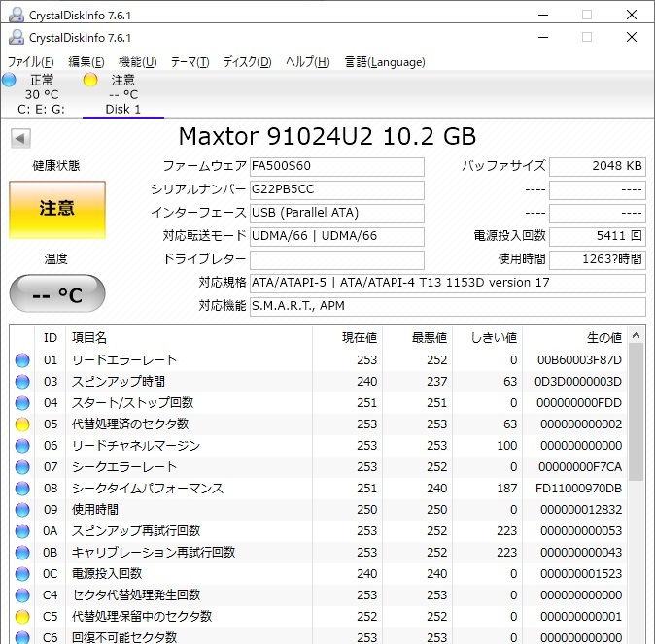The height and width of the screenshot is (644, 655).
Task: Click the blue status circle for attribute 0B
Action: (22, 553)
